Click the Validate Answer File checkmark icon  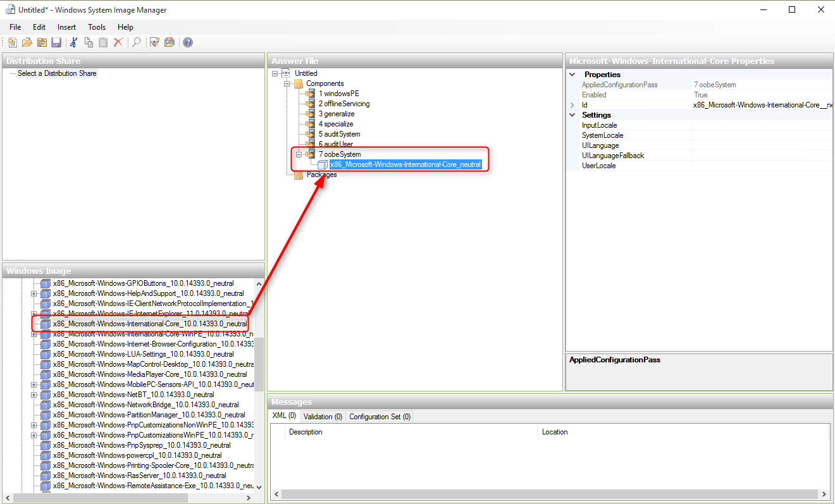tap(154, 42)
